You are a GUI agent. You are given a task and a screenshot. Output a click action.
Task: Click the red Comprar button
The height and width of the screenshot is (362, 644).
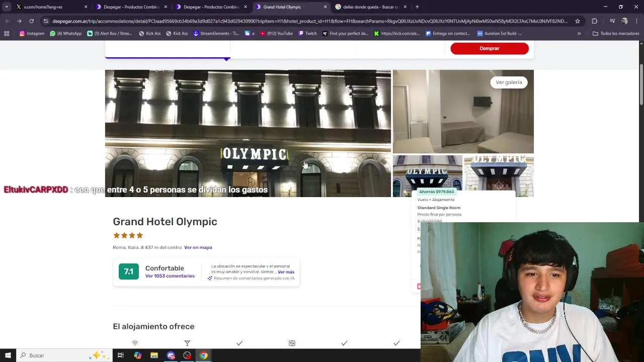[x=490, y=48]
